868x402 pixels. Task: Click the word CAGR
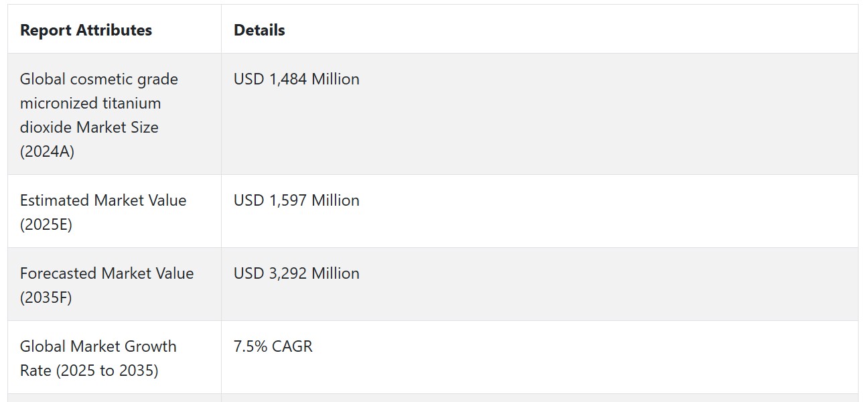(292, 346)
